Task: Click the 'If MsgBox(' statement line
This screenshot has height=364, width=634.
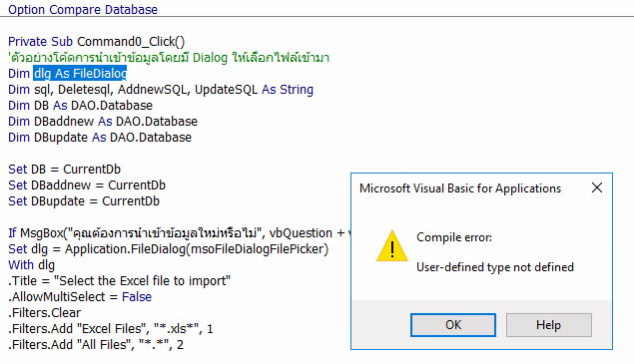Action: click(x=179, y=233)
